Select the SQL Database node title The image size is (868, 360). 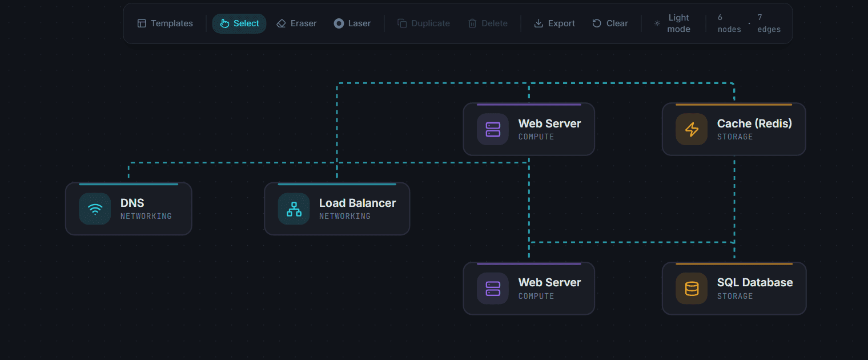pos(755,282)
